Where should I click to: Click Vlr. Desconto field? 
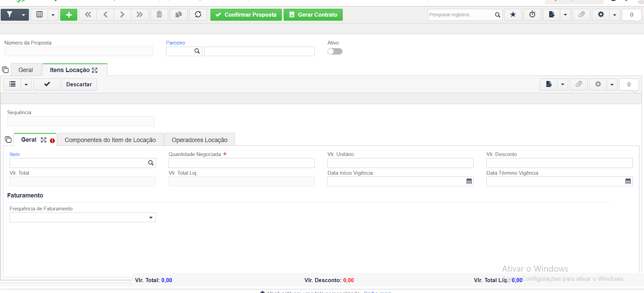point(559,163)
